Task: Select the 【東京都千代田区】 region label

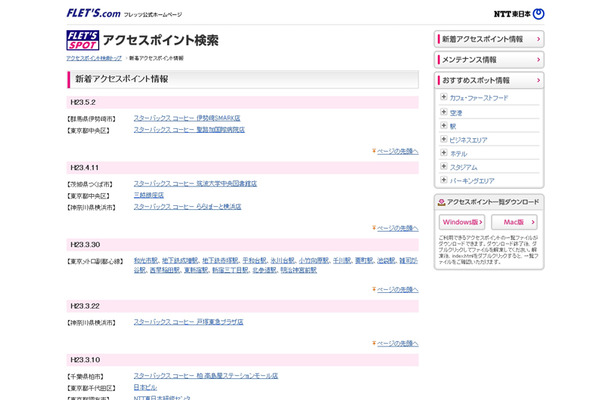Action: (x=91, y=388)
